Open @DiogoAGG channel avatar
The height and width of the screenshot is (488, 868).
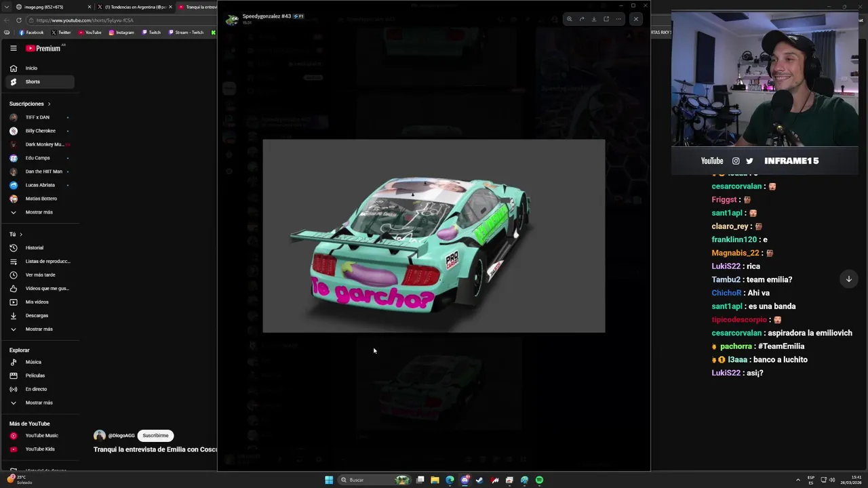[100, 436]
